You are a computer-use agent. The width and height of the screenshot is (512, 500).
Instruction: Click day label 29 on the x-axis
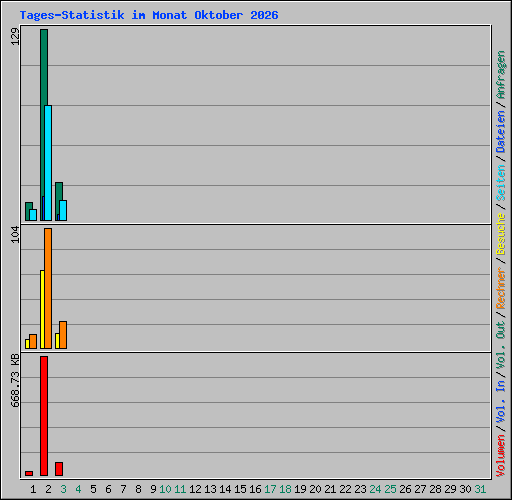pos(450,489)
